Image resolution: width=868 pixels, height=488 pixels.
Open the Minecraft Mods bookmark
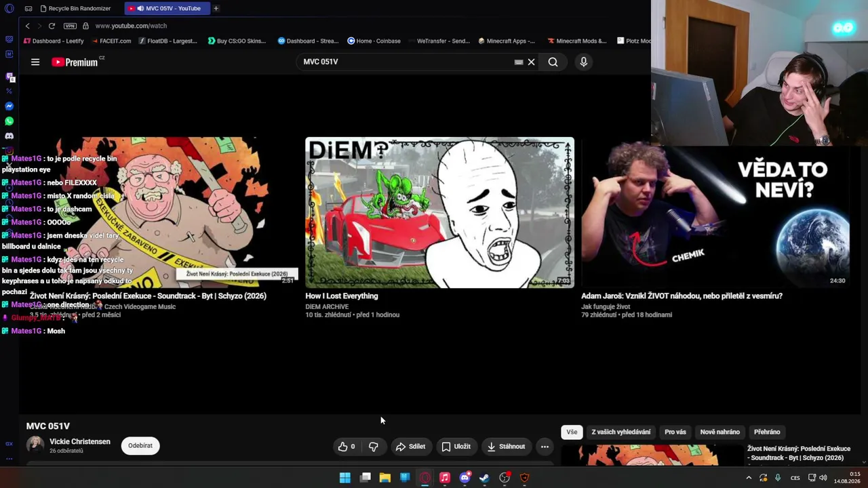(577, 41)
